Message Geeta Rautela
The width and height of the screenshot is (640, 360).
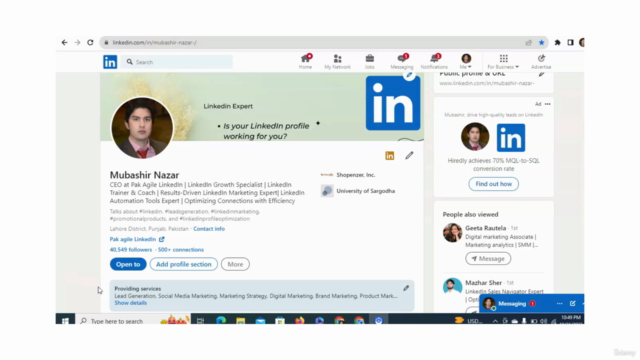point(488,259)
